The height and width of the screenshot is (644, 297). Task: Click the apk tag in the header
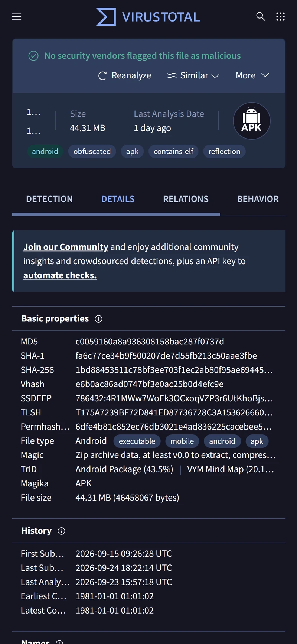[132, 152]
